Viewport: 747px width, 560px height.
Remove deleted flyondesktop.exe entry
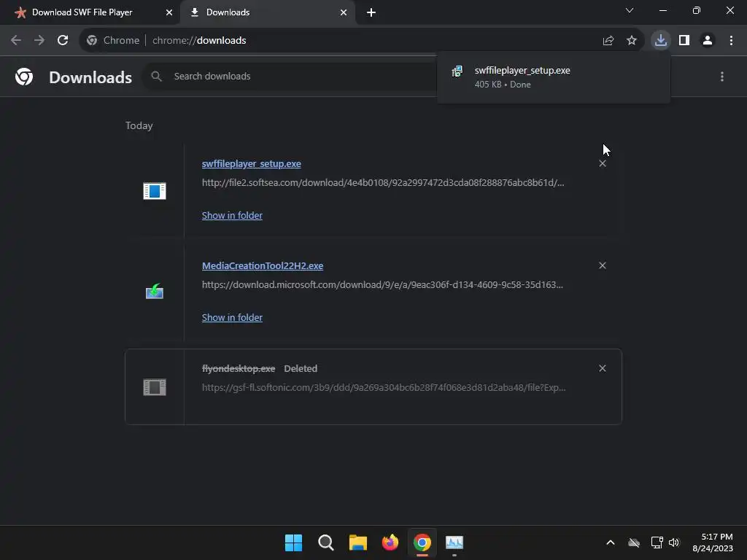603,368
